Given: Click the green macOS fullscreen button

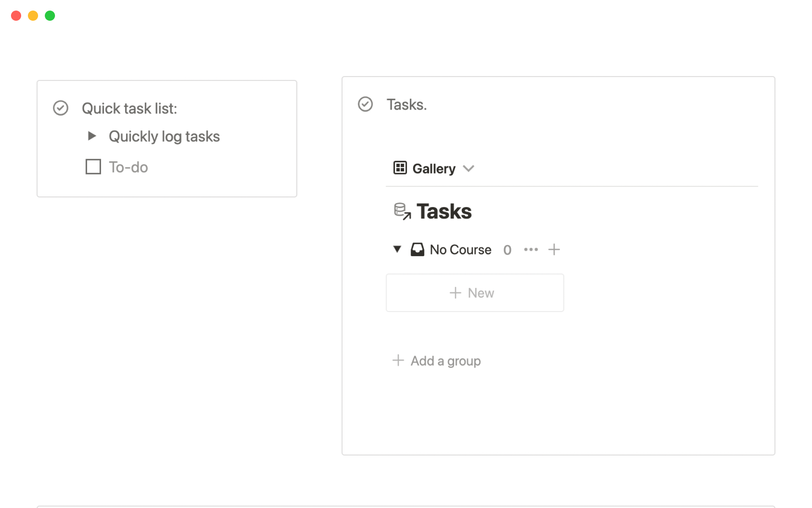Looking at the screenshot, I should 50,16.
